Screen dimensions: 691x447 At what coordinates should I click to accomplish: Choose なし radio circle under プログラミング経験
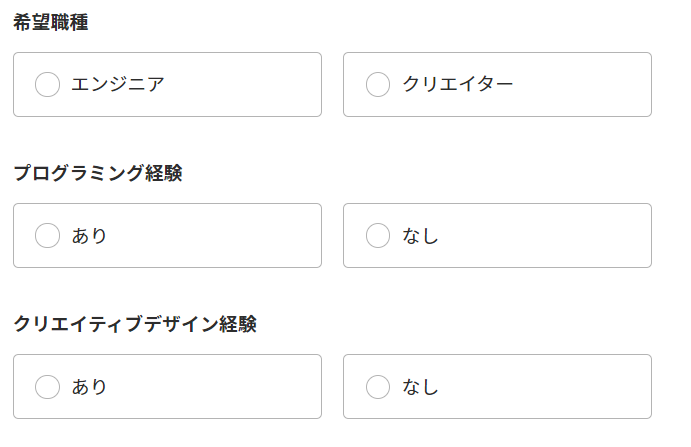pyautogui.click(x=378, y=236)
